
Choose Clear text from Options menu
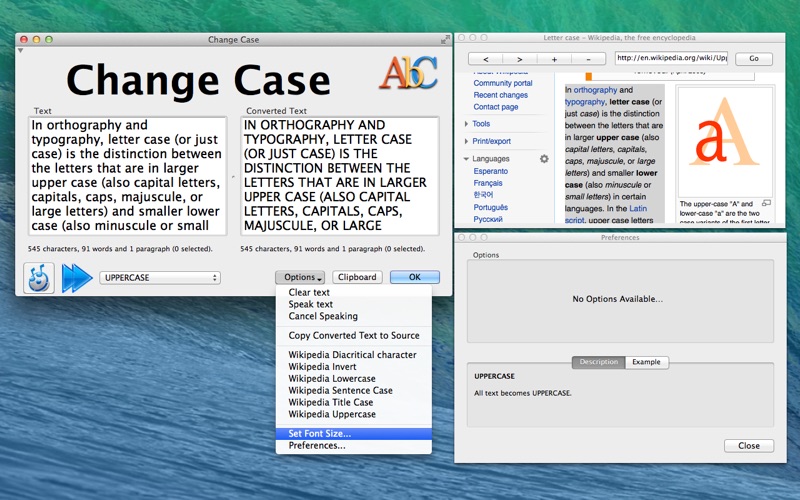pyautogui.click(x=354, y=292)
